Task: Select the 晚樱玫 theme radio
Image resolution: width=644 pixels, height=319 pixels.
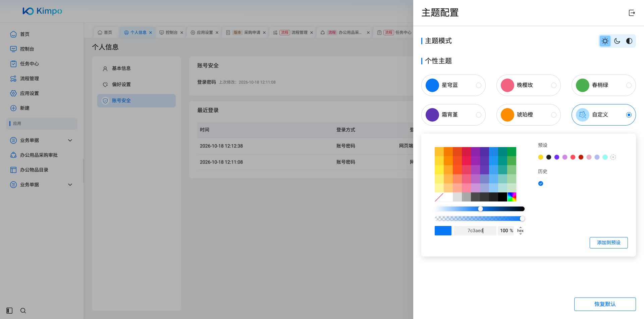Action: (x=554, y=85)
